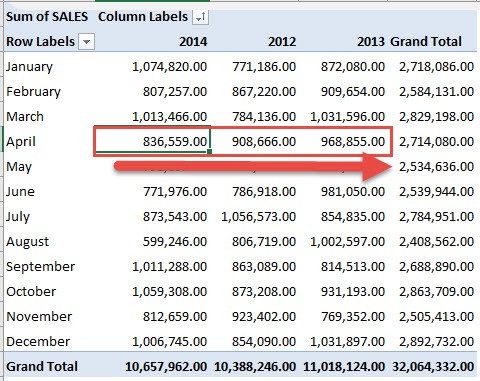
Task: Select cell with value 867,220.00
Action: click(x=264, y=92)
